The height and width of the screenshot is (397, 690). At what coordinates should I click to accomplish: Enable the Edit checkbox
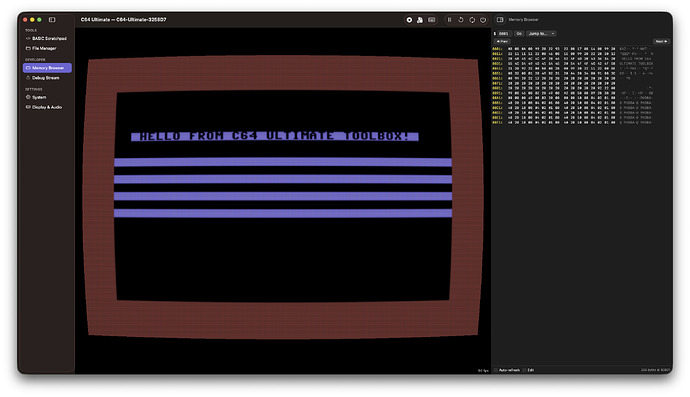point(525,370)
